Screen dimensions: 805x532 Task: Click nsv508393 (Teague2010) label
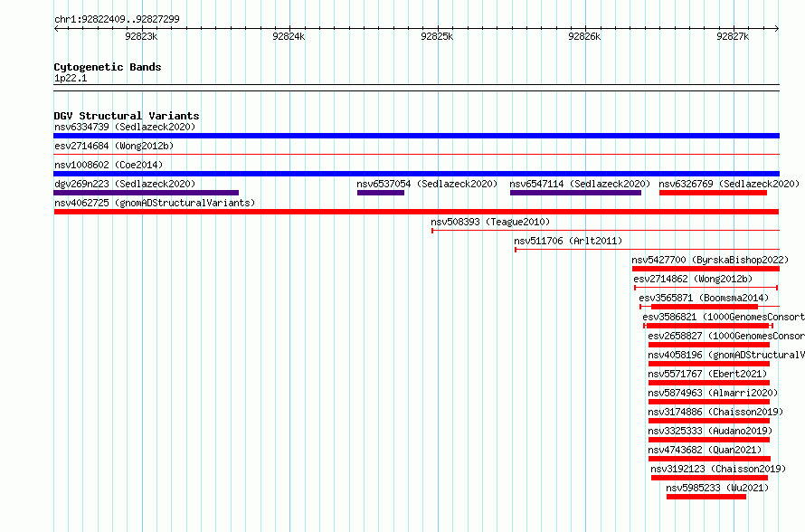490,222
